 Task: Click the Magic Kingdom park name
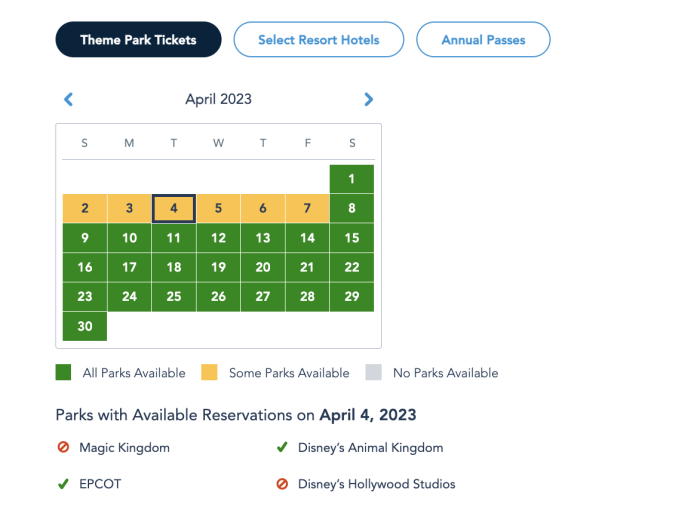coord(125,448)
